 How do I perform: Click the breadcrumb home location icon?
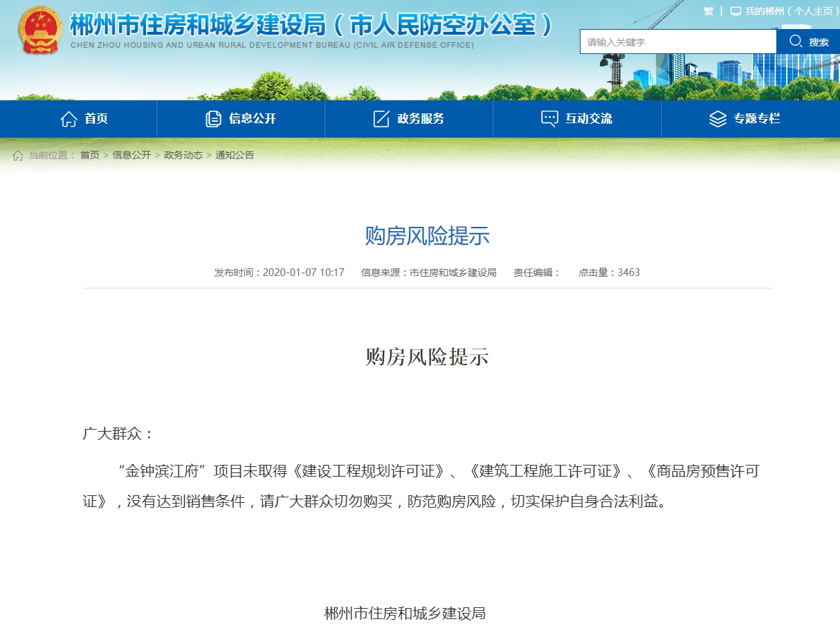(x=18, y=156)
